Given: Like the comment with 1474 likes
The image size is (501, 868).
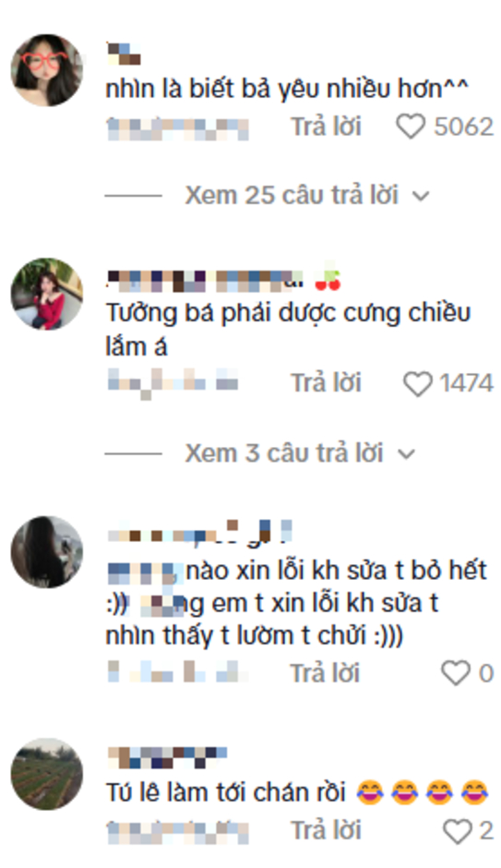Looking at the screenshot, I should (x=417, y=383).
